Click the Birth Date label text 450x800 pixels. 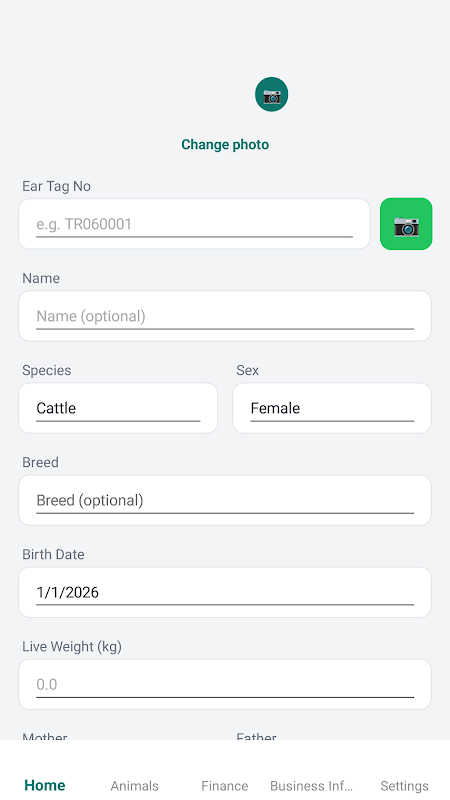[x=53, y=555]
